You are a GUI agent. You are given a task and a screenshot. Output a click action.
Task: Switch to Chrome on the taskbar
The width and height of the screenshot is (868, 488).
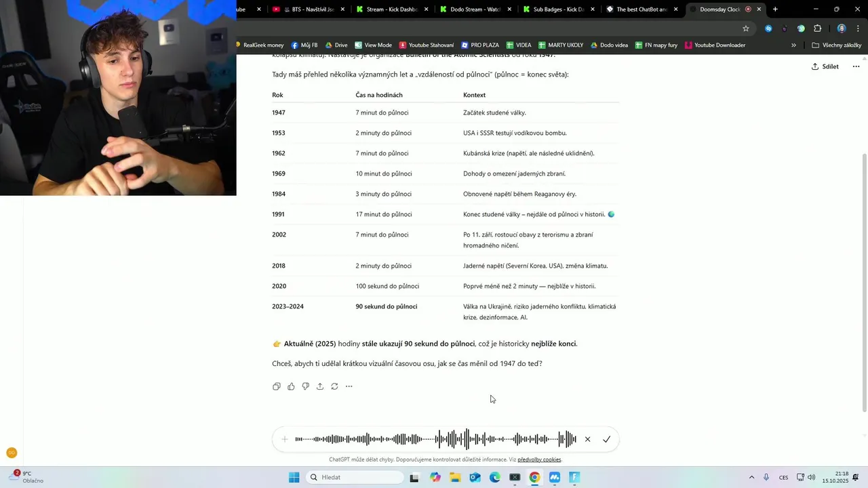(x=534, y=477)
